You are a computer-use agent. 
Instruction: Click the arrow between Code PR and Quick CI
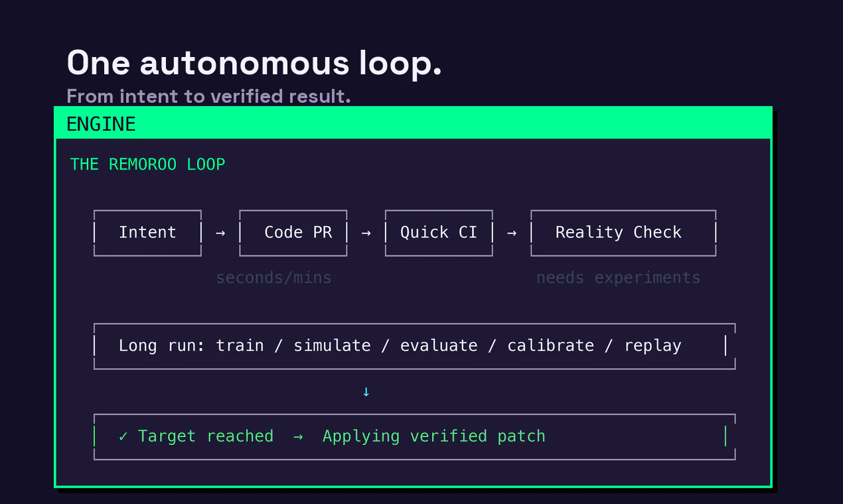pos(366,233)
